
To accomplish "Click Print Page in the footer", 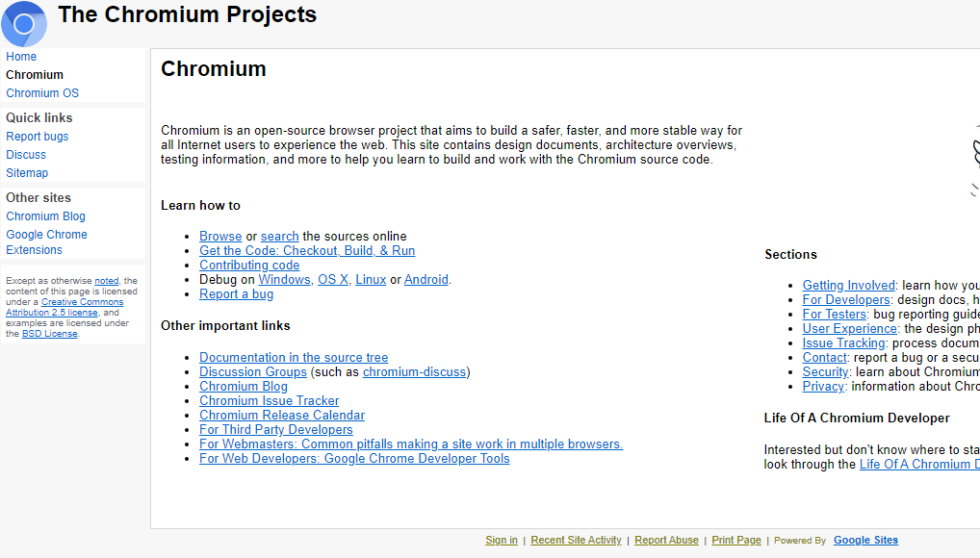I will [x=736, y=540].
